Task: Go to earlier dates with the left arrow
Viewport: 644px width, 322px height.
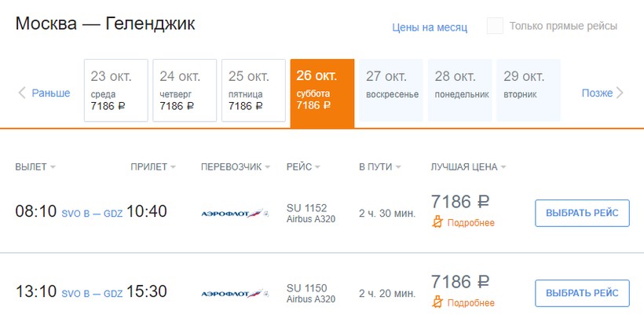Action: (x=23, y=93)
